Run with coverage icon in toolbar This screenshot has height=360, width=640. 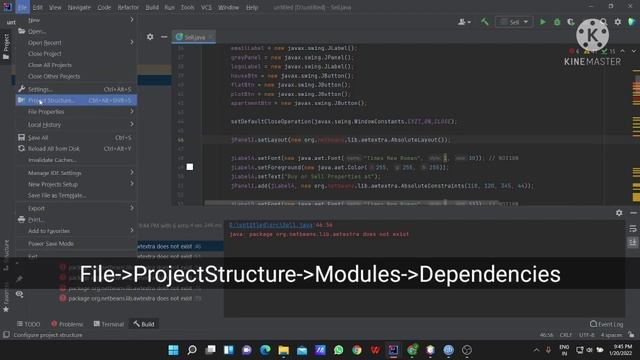[x=571, y=22]
